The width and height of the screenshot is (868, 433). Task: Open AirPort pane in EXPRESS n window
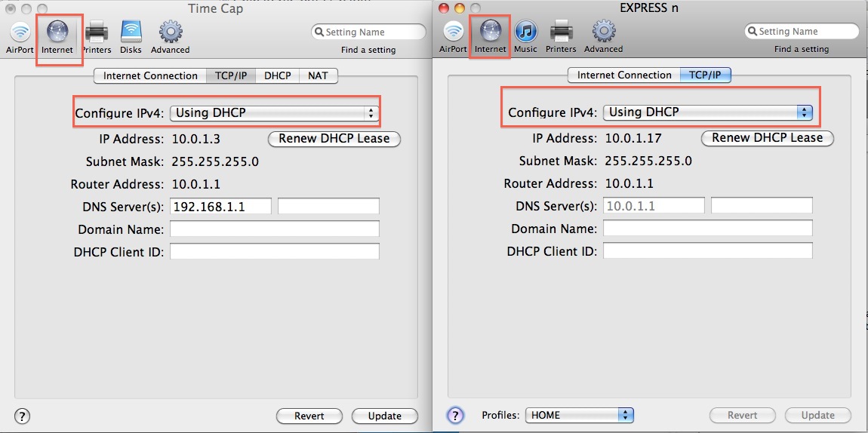[x=454, y=36]
